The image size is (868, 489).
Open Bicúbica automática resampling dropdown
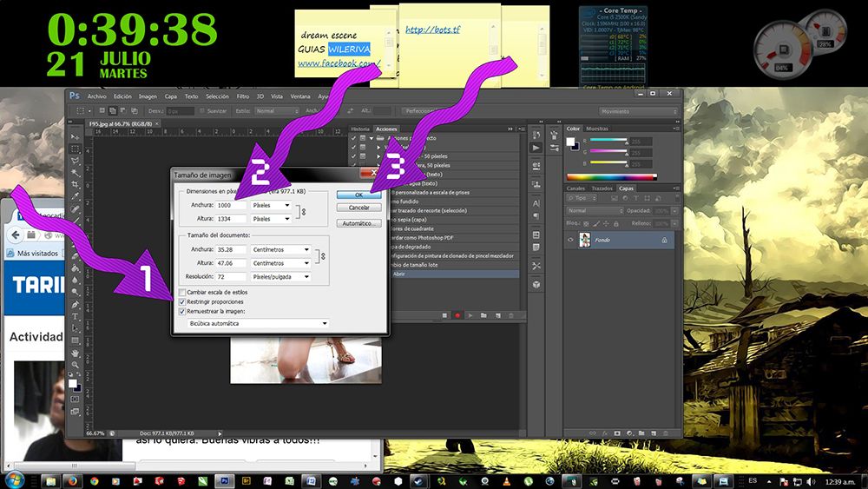(258, 323)
